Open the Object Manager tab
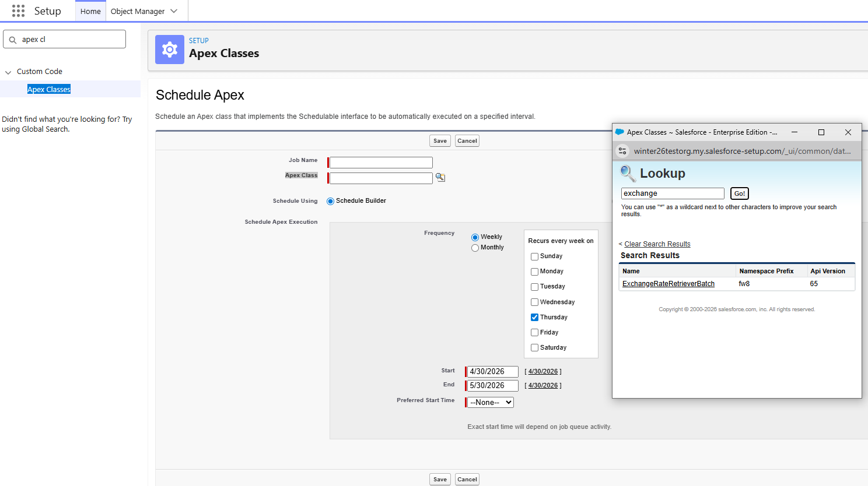868x486 pixels. pos(138,11)
